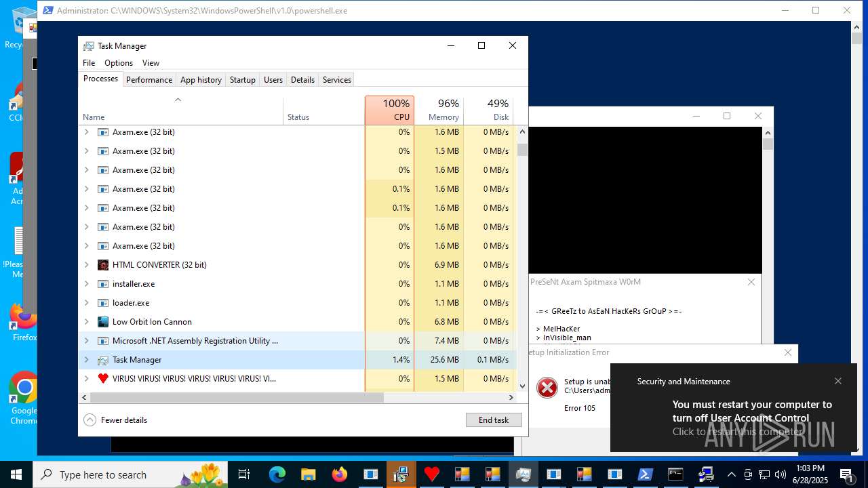Click the Status column header

click(x=323, y=110)
